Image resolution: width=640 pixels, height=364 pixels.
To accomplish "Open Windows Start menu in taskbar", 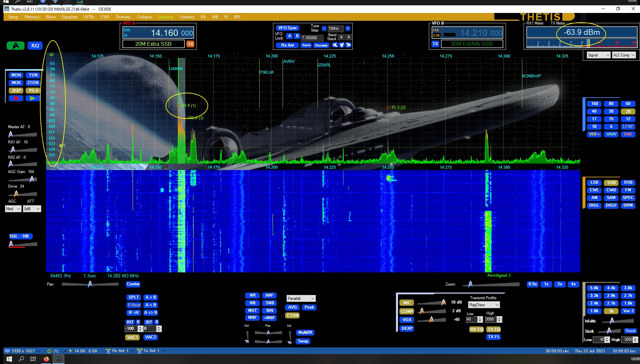I will 9,359.
